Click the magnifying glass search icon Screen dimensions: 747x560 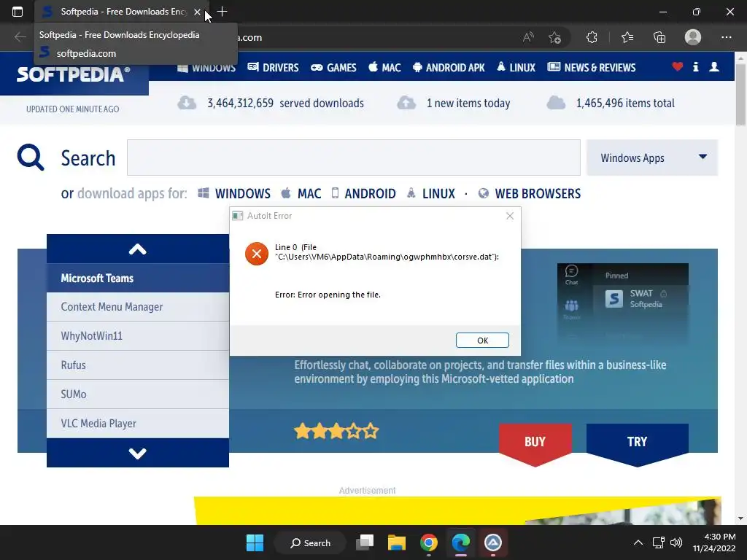tap(31, 157)
